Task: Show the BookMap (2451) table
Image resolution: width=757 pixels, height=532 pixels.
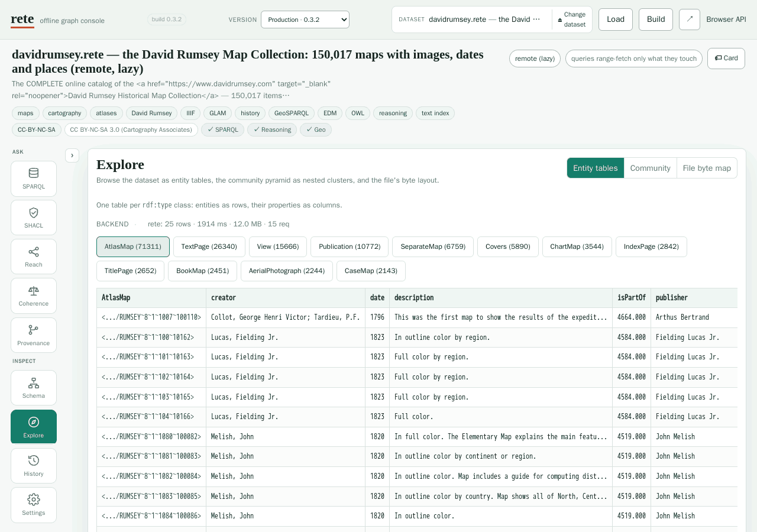Action: 203,271
